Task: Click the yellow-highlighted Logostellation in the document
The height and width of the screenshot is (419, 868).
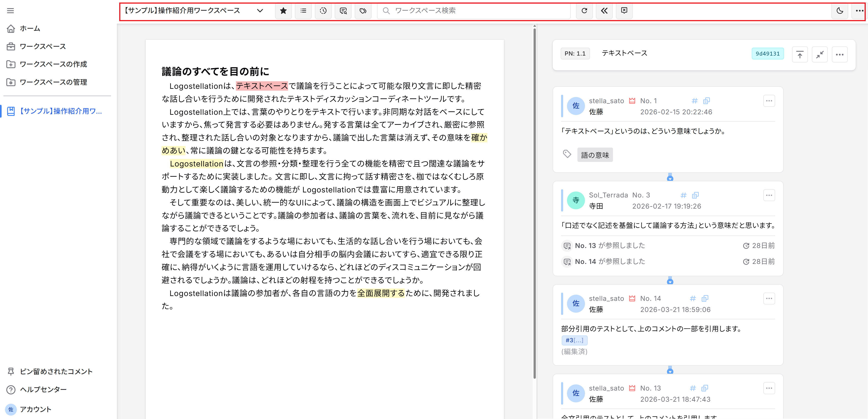Action: tap(196, 164)
